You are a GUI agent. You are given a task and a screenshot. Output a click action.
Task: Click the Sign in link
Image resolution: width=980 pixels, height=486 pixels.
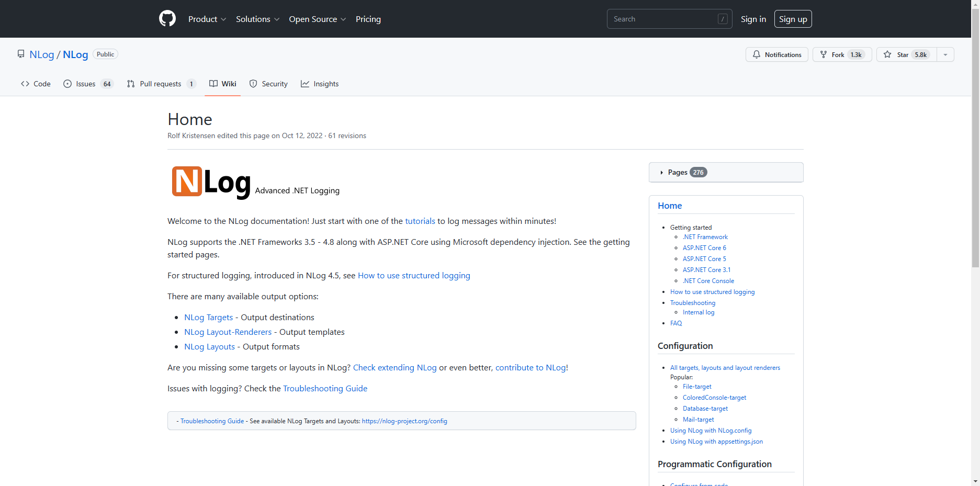[753, 19]
